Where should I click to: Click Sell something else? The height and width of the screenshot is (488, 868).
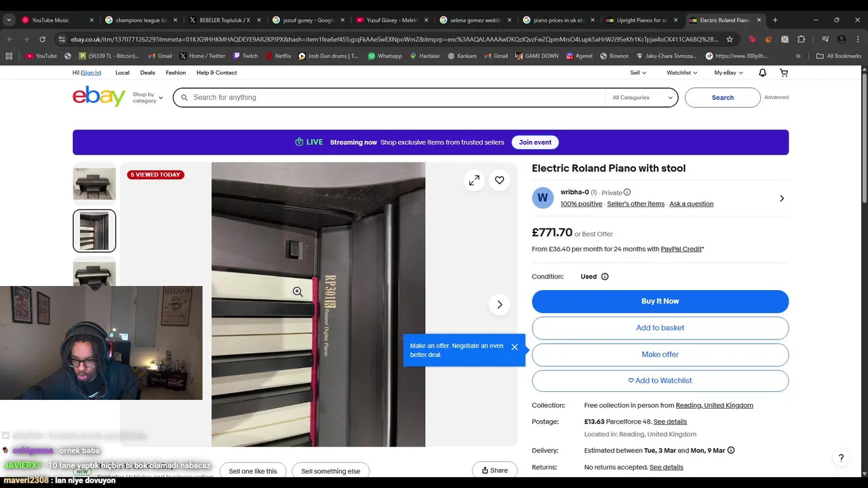pos(331,471)
